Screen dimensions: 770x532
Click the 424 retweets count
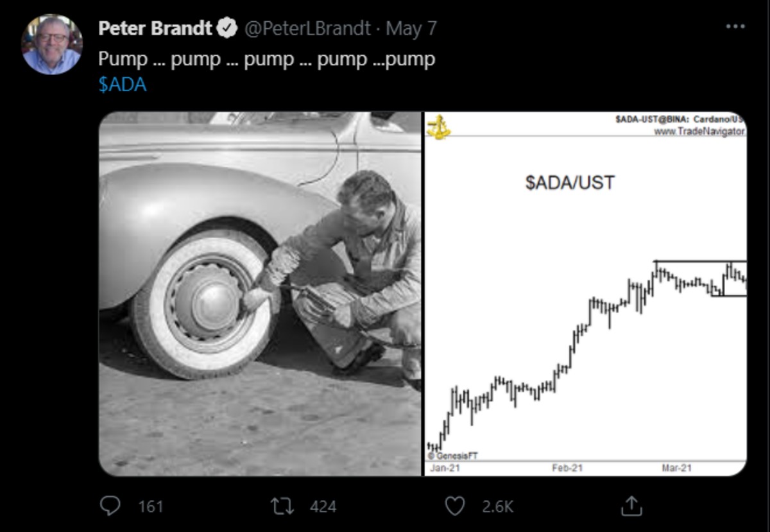[323, 507]
